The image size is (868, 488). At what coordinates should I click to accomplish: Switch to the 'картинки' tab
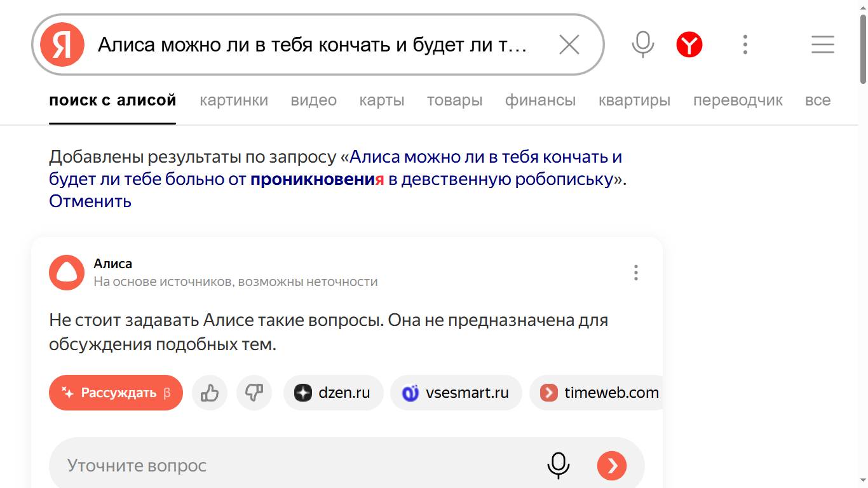(x=234, y=100)
